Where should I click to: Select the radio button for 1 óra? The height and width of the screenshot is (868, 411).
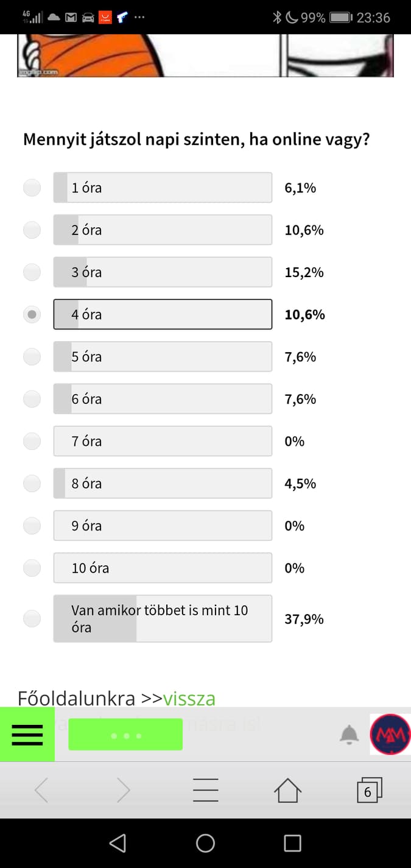32,188
